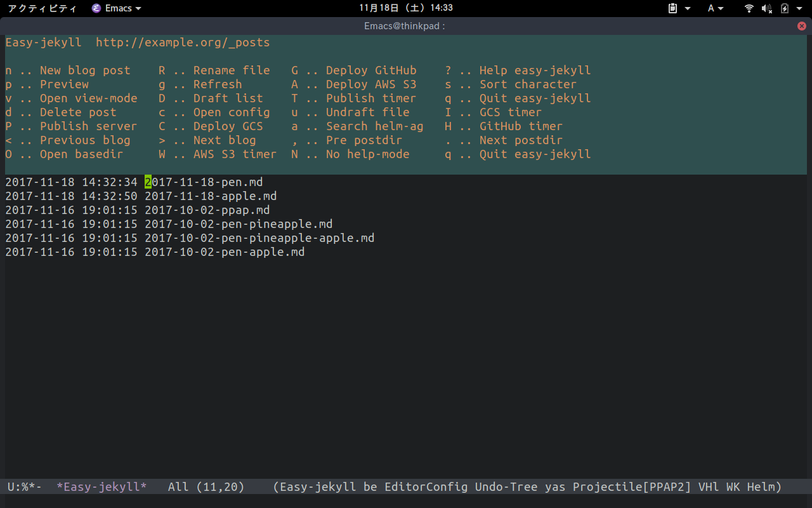Click the timestamp 2017-11-18 14:32:50

coord(71,196)
